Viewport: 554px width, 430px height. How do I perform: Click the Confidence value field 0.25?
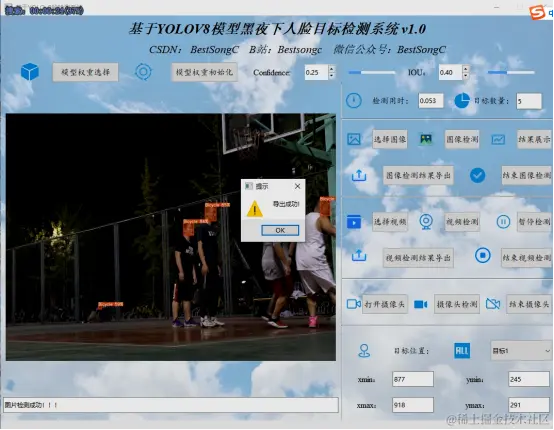(316, 72)
